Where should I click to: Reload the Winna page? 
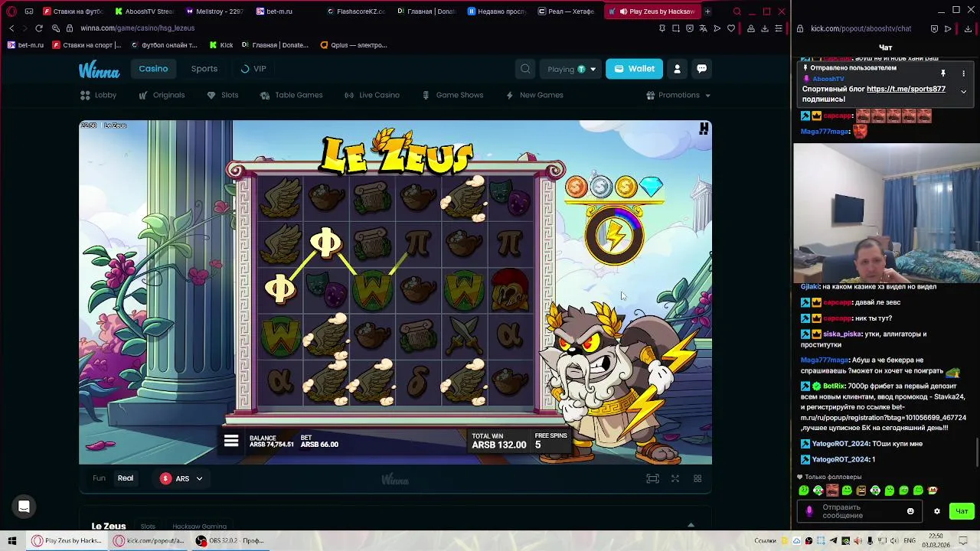[x=39, y=28]
